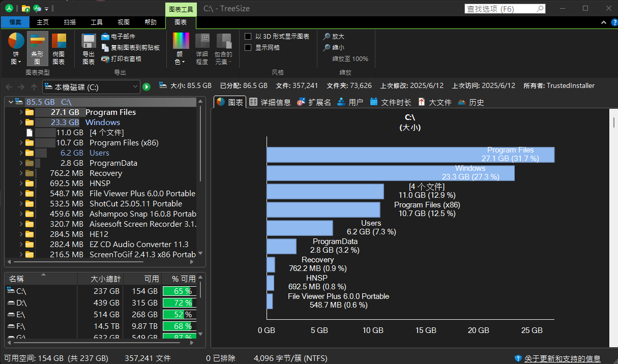Start scan with green play button
The height and width of the screenshot is (364, 618).
(x=146, y=87)
